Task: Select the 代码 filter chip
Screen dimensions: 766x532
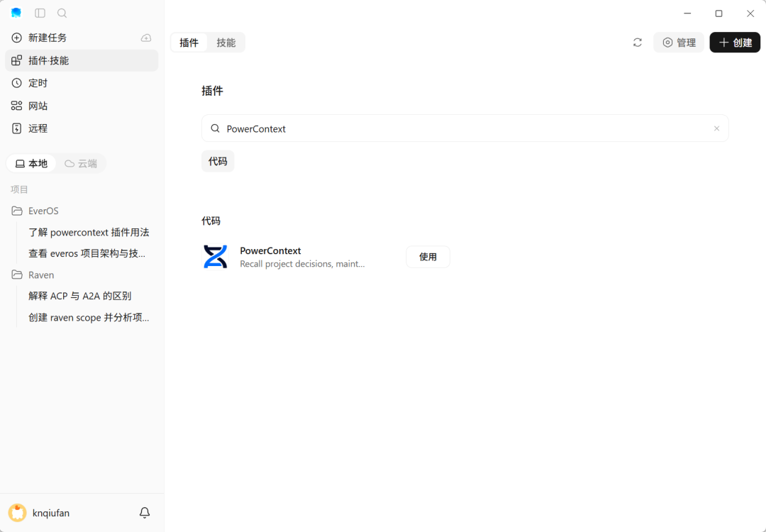Action: [218, 161]
